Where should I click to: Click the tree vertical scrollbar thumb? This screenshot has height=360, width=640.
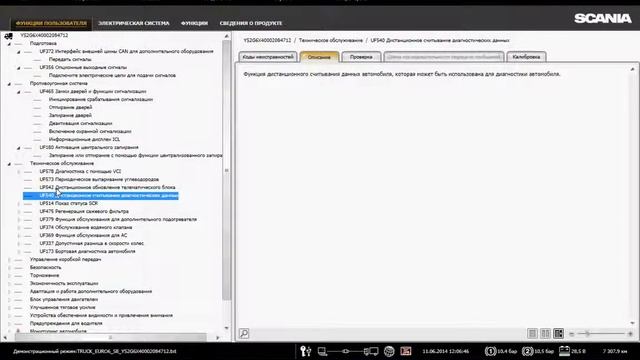pyautogui.click(x=226, y=171)
